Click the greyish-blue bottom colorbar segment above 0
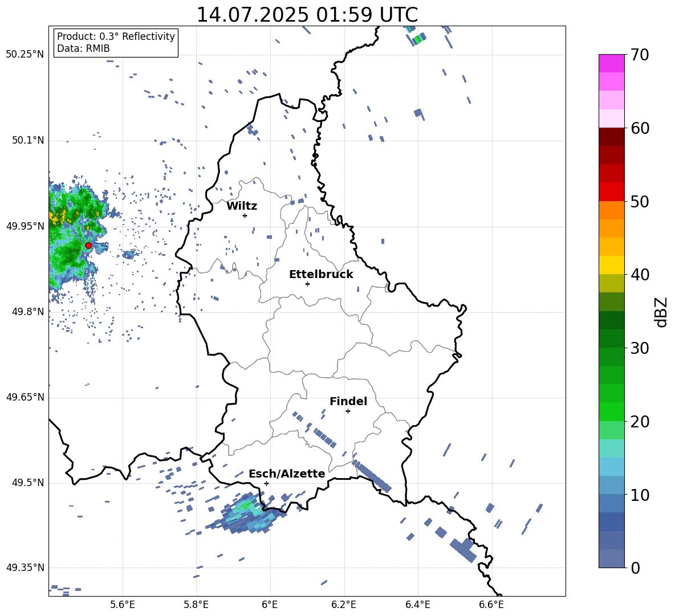 pyautogui.click(x=611, y=558)
